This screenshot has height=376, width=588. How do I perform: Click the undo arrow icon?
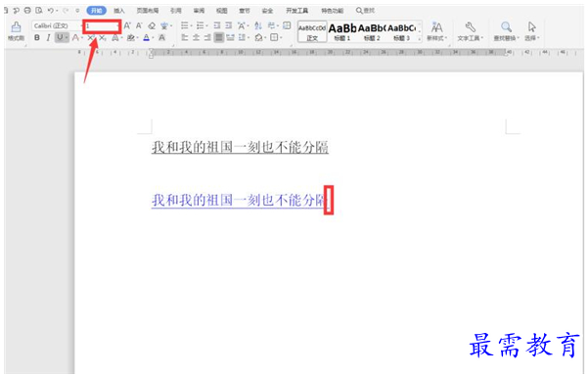[51, 11]
